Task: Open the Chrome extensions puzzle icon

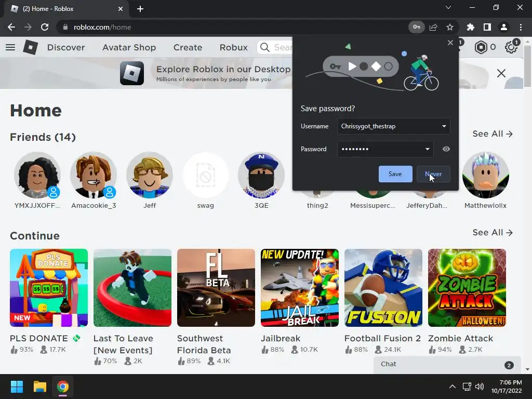Action: click(x=471, y=27)
